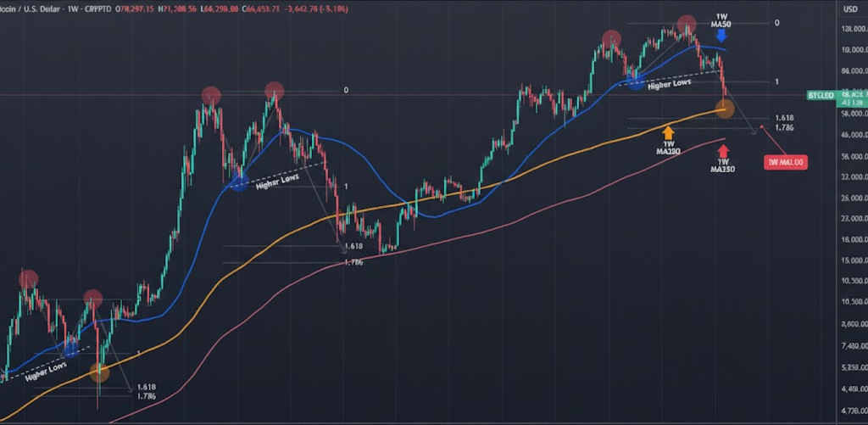Select the middle 1.618 Fibonacci level label
Screen dimensions: 868x425
tap(354, 246)
